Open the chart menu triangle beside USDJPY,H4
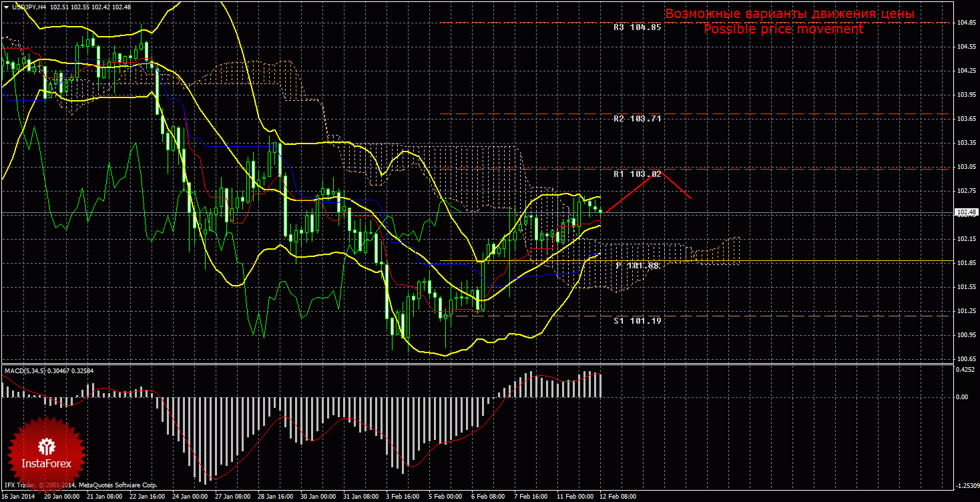This screenshot has height=502, width=980. coord(6,7)
